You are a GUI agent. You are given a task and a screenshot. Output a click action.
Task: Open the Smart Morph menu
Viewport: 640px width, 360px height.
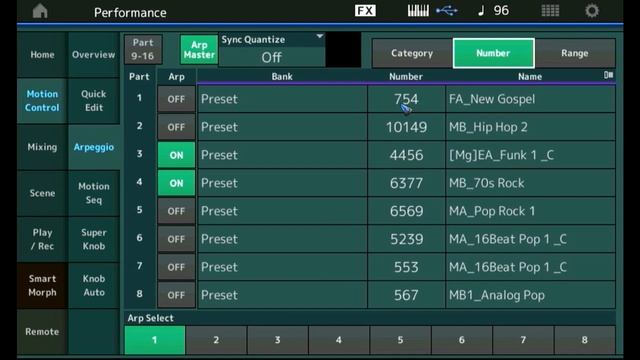point(42,285)
